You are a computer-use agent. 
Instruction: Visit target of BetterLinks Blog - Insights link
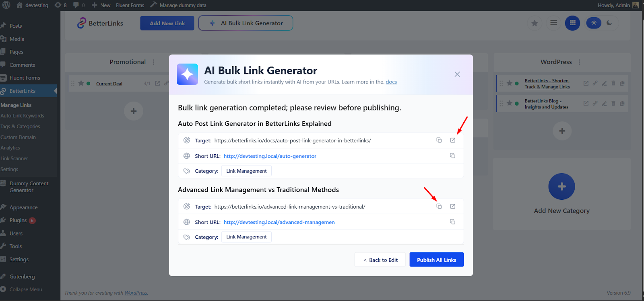click(586, 103)
